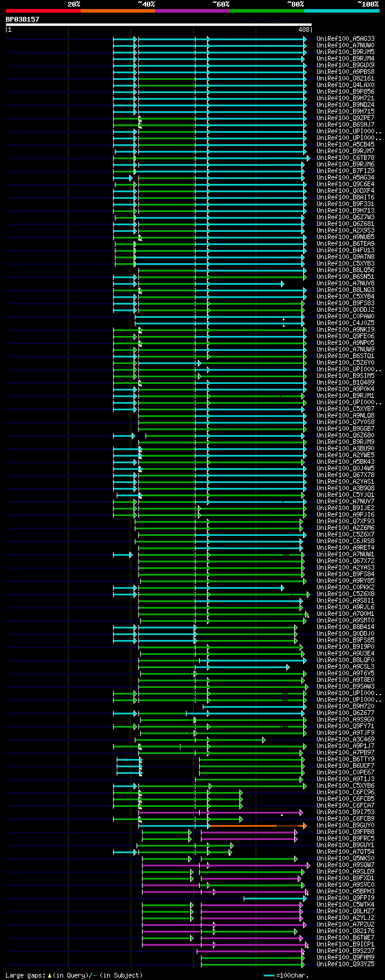Select the UniRef100_B9P856 entry
Image resolution: width=385 pixels, height=980 pixels.
coord(345,91)
